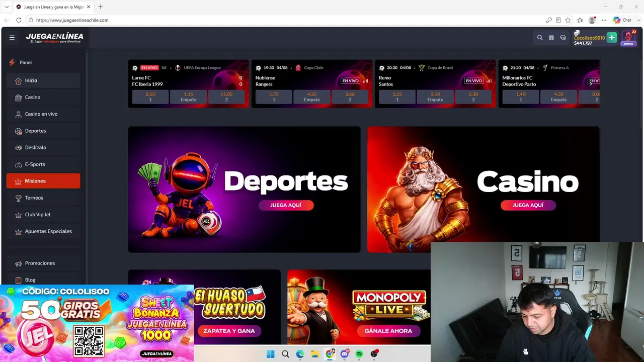Click the Deportes astronaut banner image
Viewport: 644px width, 362px height.
pyautogui.click(x=244, y=189)
